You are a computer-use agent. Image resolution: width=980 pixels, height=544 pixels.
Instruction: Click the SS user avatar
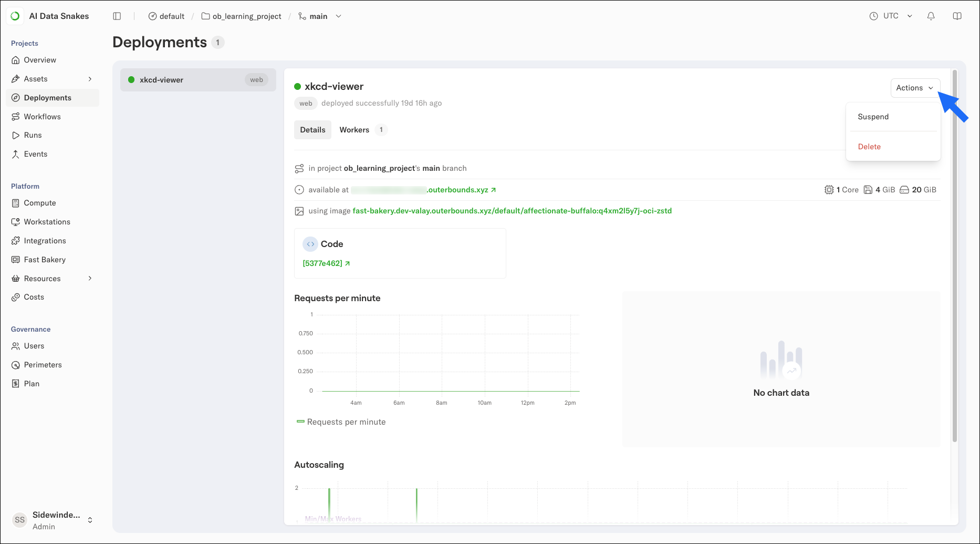19,520
